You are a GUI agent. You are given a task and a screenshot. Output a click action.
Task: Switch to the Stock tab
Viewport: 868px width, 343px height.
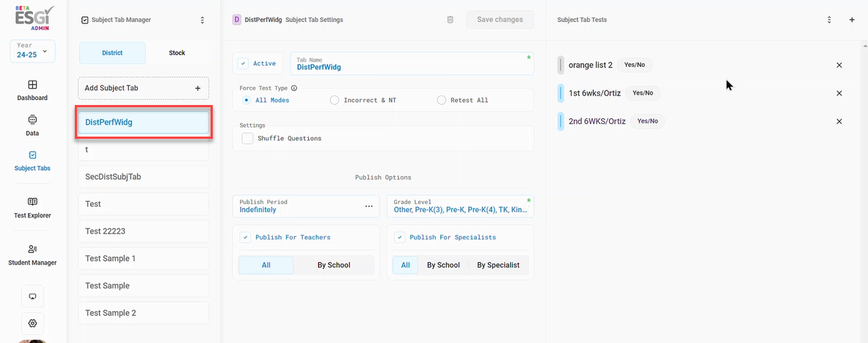click(x=177, y=53)
